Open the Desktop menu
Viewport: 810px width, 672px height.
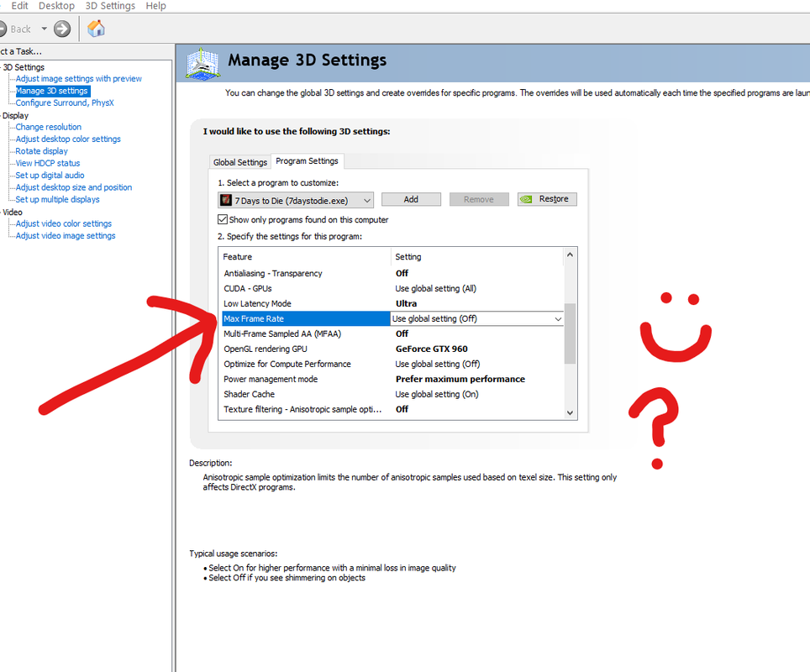click(56, 6)
